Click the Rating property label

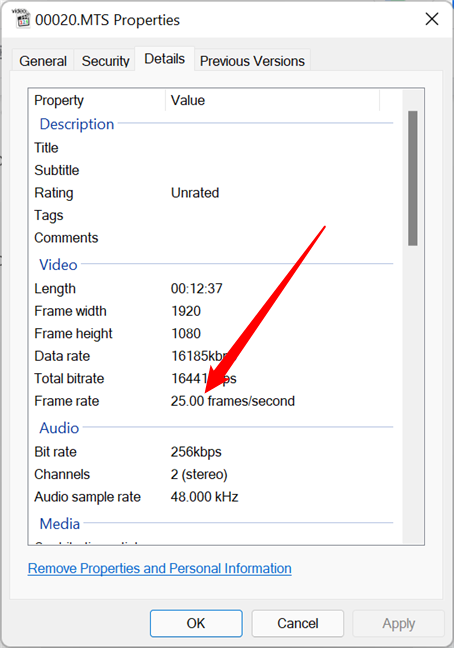coord(54,193)
